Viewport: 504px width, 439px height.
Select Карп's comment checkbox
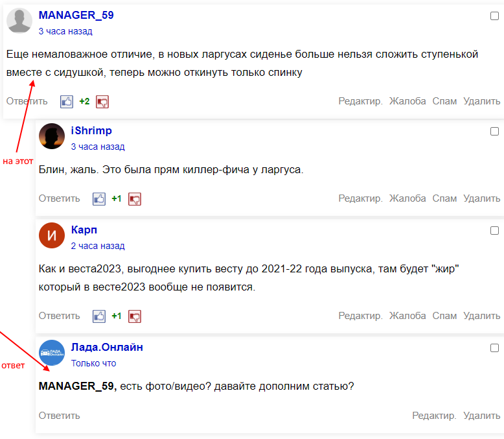click(x=494, y=230)
